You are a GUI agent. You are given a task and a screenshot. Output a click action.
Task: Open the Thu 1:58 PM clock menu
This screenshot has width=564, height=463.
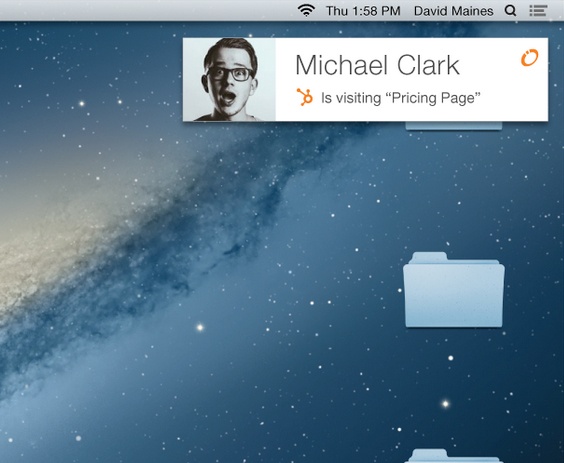point(363,11)
